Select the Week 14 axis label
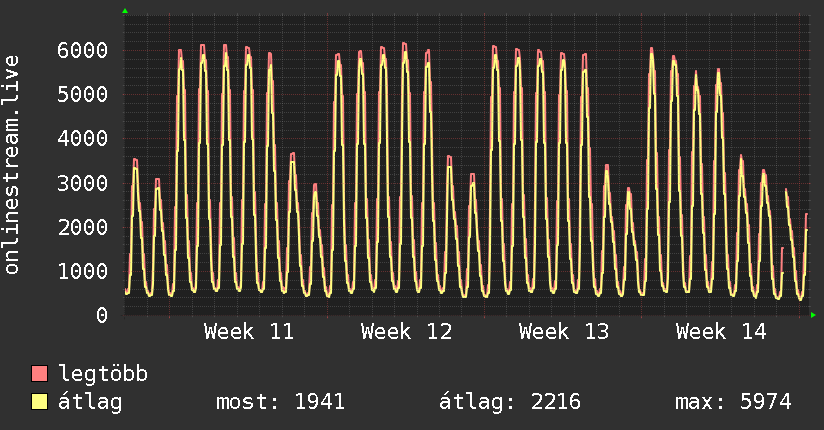This screenshot has height=430, width=824. tap(721, 332)
